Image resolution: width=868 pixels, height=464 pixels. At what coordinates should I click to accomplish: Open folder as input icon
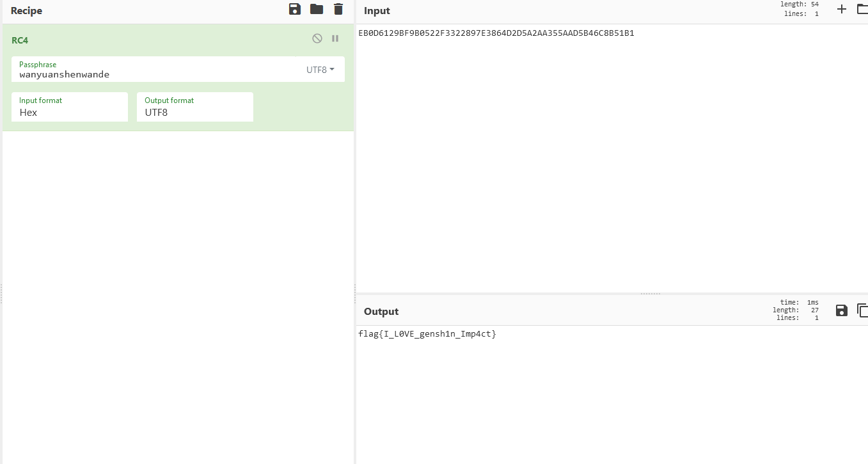(x=862, y=9)
